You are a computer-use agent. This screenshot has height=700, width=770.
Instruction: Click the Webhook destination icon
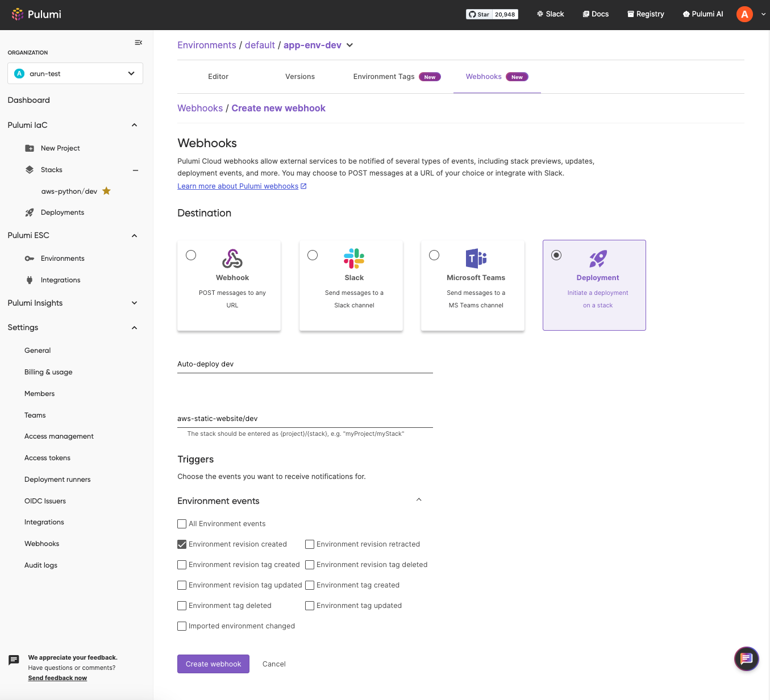tap(232, 259)
